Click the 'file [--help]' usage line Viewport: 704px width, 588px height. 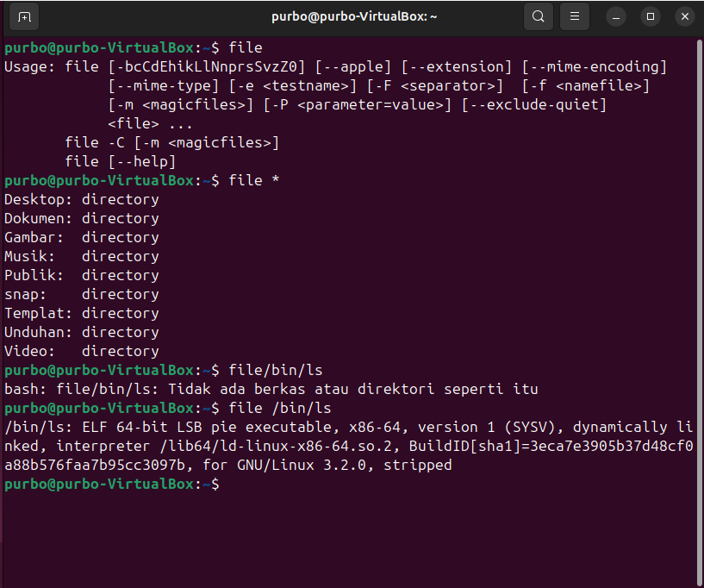[x=121, y=162]
